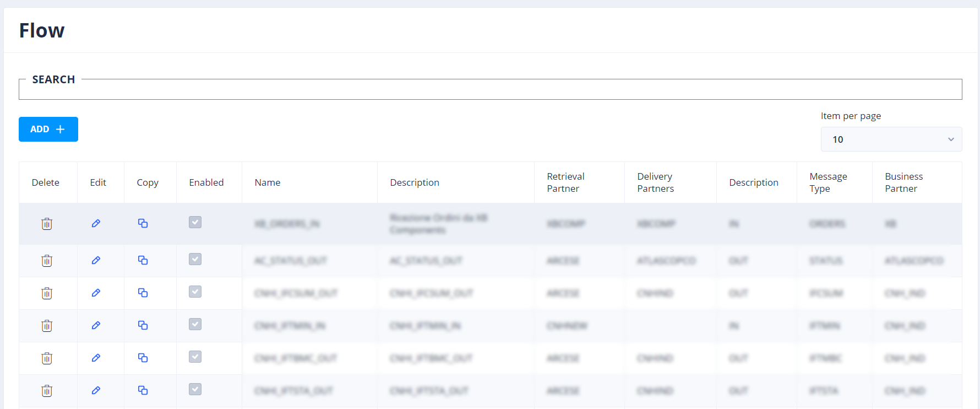Edit the second row via its pencil icon

[96, 260]
